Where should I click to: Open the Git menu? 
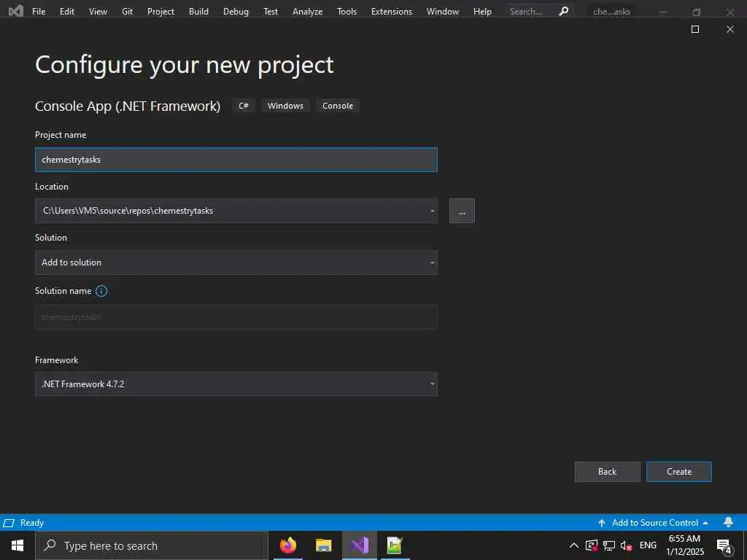[x=127, y=12]
